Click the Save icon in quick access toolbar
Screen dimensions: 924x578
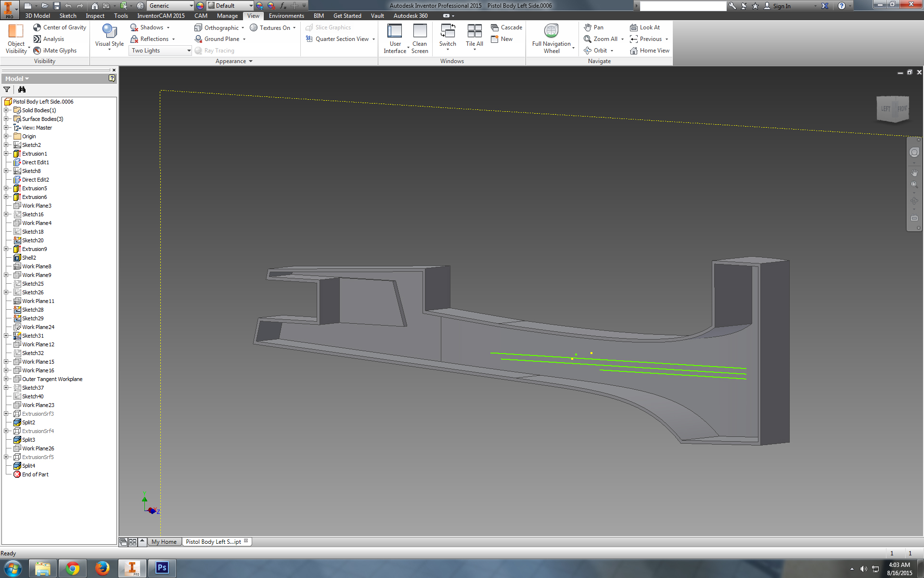[57, 6]
